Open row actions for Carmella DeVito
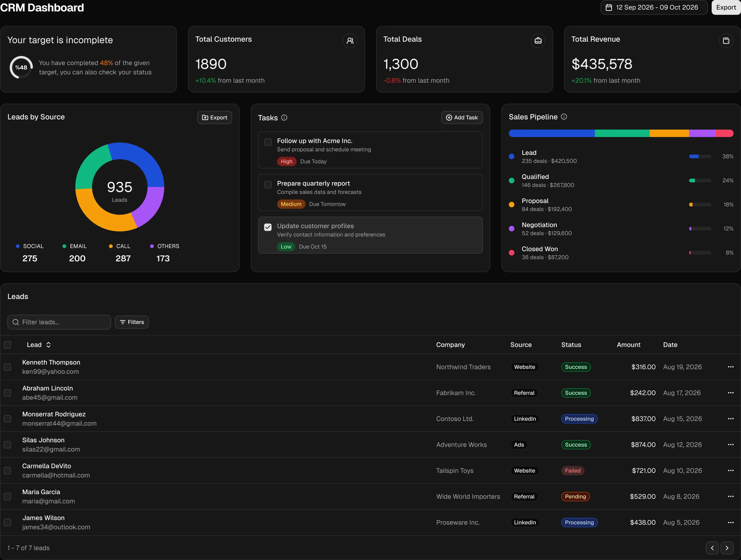The width and height of the screenshot is (741, 560). coord(731,470)
